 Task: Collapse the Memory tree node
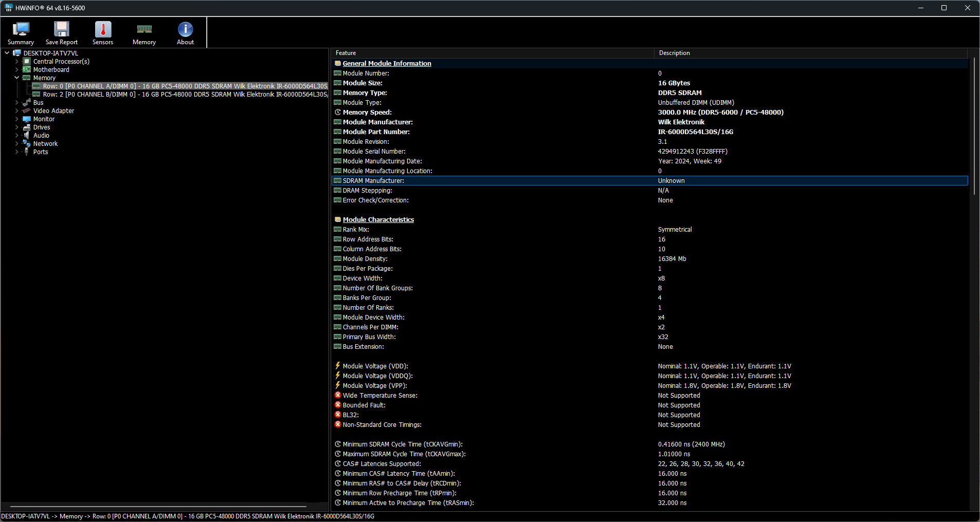point(16,78)
